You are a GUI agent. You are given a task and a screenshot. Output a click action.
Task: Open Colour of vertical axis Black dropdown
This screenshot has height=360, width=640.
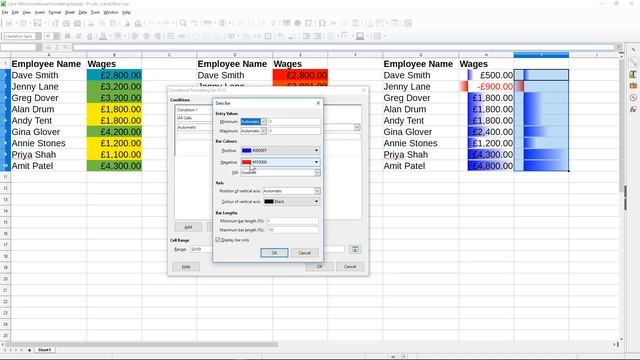[291, 202]
